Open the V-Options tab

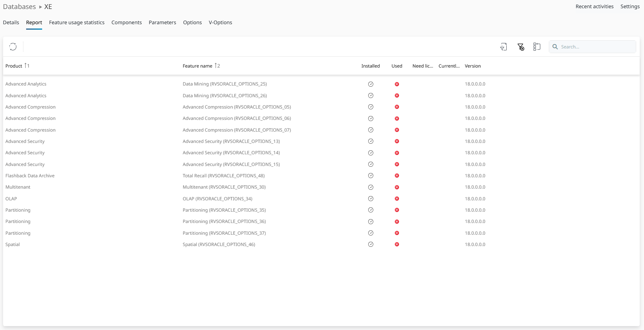[x=220, y=23]
